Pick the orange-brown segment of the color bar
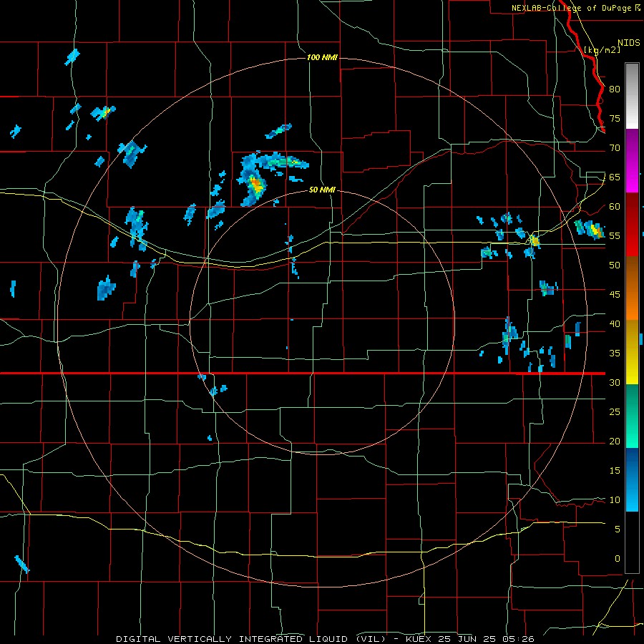 pyautogui.click(x=632, y=288)
